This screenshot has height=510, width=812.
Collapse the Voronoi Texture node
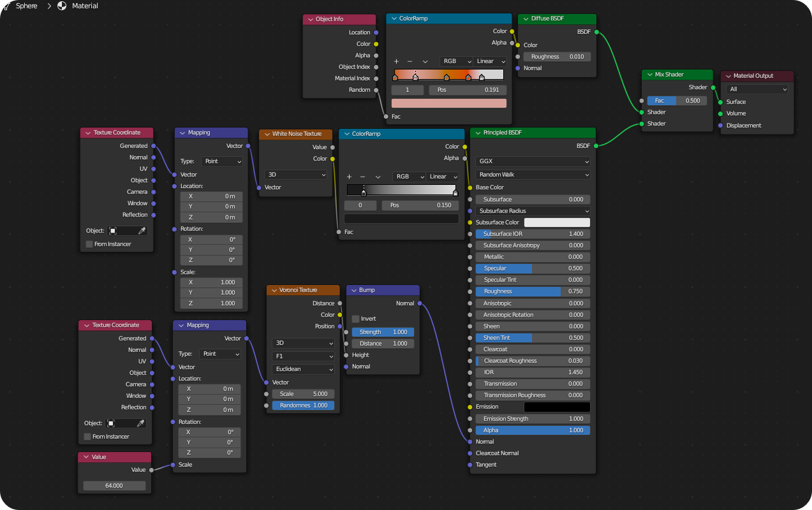[273, 290]
